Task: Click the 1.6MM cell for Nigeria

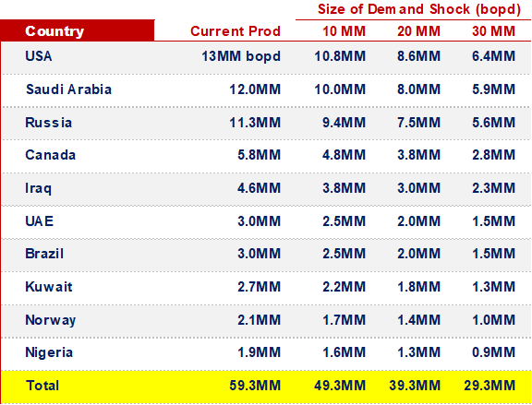Action: (x=344, y=352)
